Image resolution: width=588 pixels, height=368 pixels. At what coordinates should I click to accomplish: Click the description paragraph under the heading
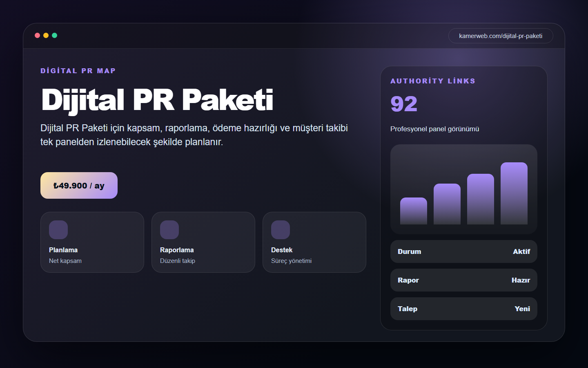tap(194, 135)
